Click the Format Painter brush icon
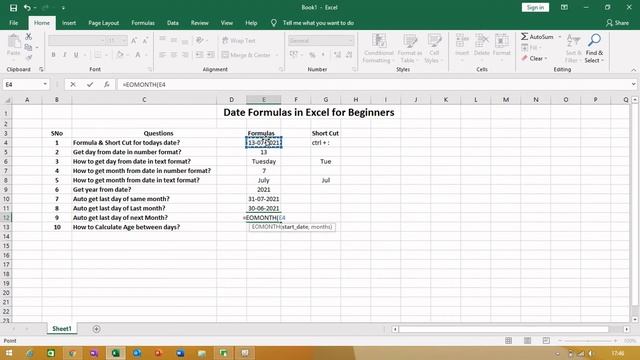 pyautogui.click(x=28, y=58)
